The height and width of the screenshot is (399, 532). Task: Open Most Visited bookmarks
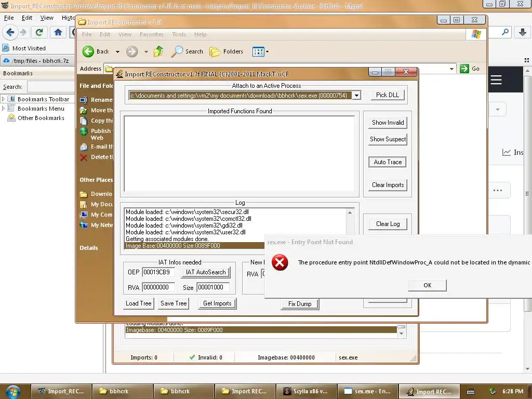tap(24, 48)
